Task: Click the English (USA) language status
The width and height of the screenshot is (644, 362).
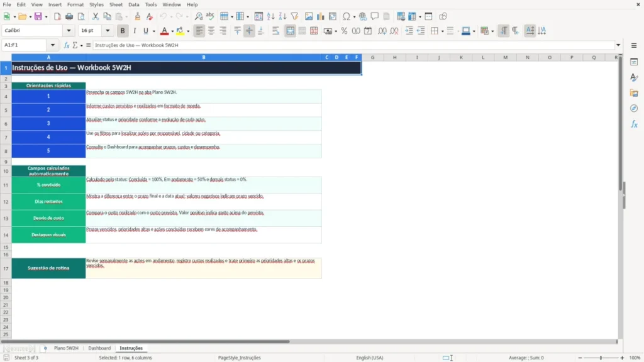Action: [370, 358]
